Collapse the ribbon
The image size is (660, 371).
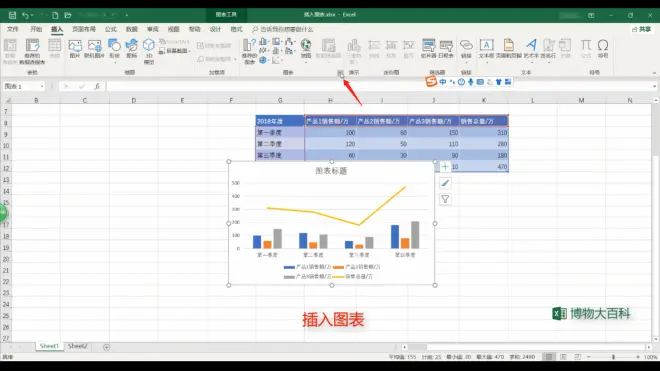coord(654,73)
